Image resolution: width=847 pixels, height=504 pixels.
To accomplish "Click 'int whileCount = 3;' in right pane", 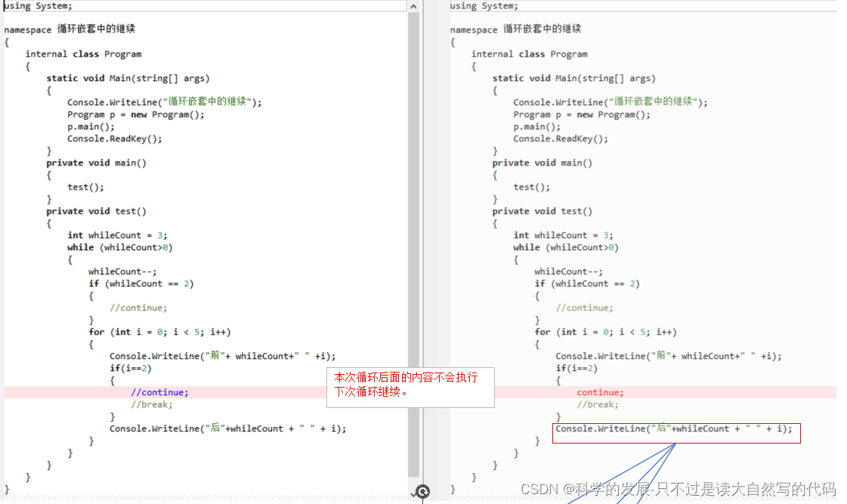I will (x=564, y=235).
